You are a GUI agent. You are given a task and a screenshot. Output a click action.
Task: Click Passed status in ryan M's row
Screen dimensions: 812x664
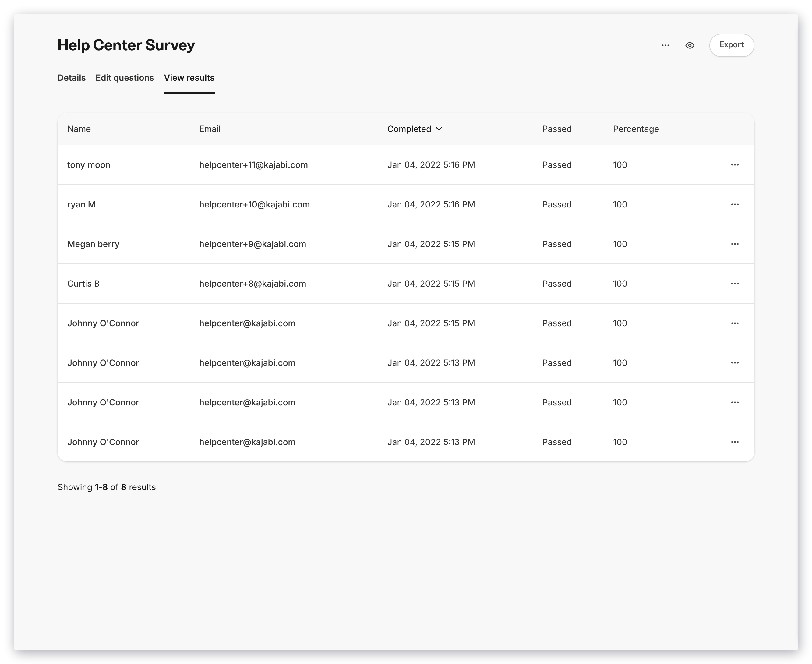(556, 204)
